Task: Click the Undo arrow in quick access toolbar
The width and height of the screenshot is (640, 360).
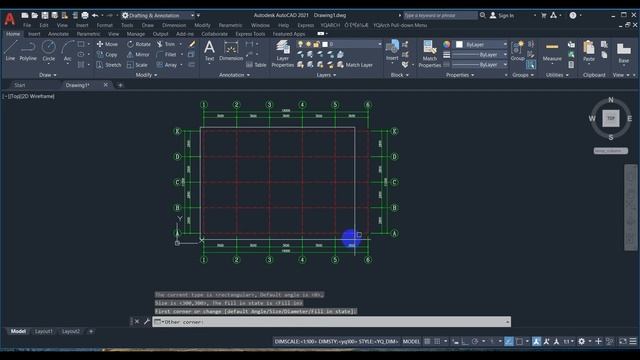Action: 95,15
